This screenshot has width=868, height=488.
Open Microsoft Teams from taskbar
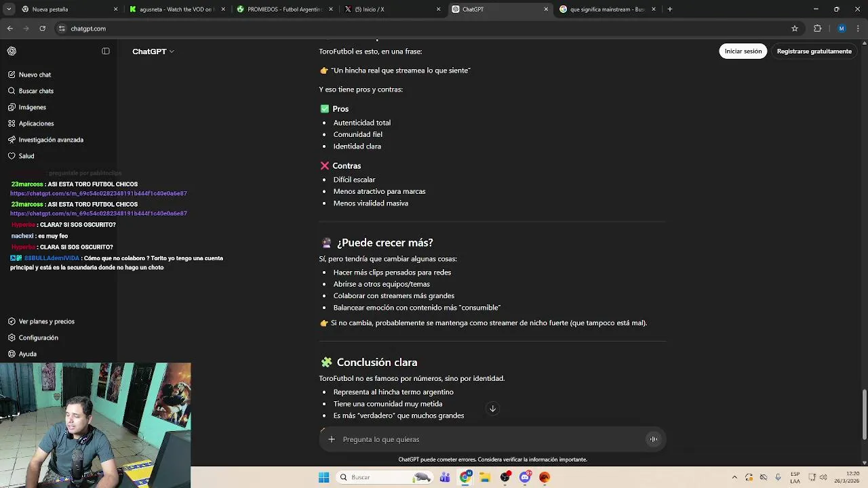(445, 477)
